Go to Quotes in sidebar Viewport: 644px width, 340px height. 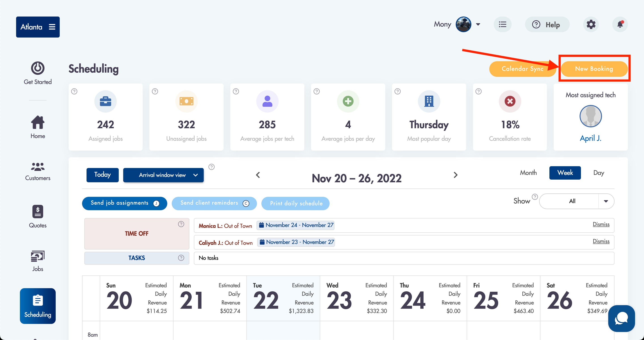tap(38, 216)
